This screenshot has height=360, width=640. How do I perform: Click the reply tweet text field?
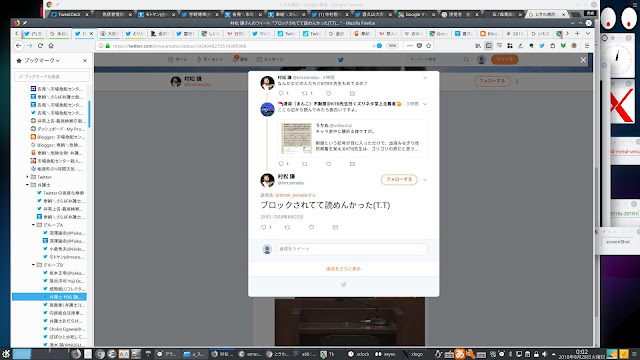351,249
